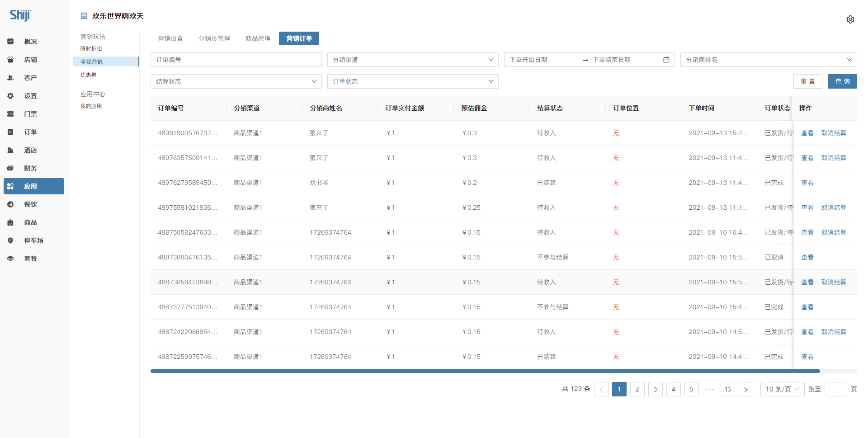Open the 门票 ticket sidebar icon
This screenshot has height=438, width=868.
point(10,114)
